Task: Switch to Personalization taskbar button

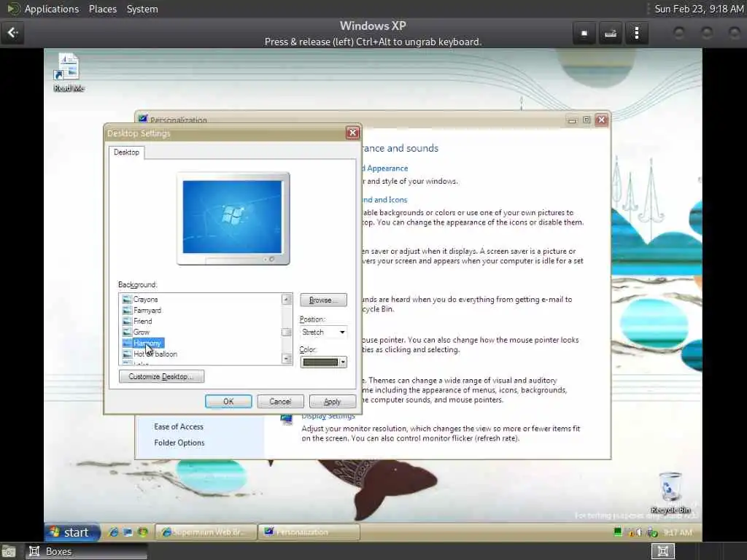Action: (x=309, y=532)
